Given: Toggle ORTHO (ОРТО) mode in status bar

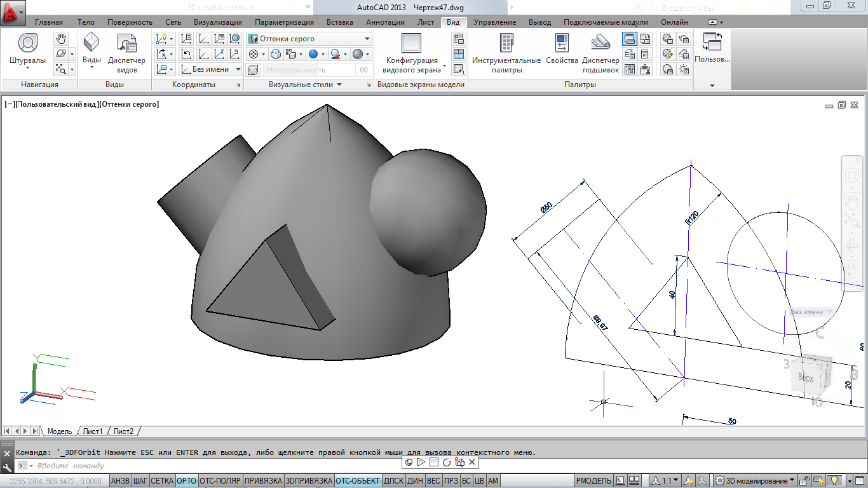Looking at the screenshot, I should [186, 481].
